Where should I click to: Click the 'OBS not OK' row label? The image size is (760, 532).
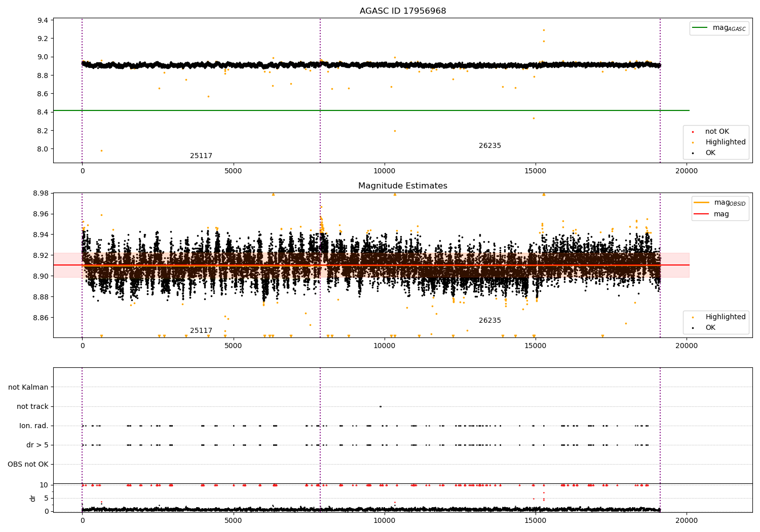tap(28, 465)
